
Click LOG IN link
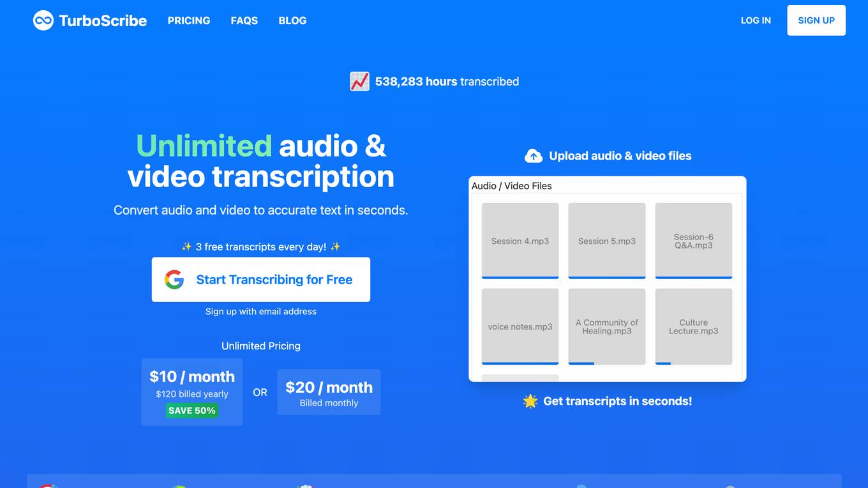point(756,20)
